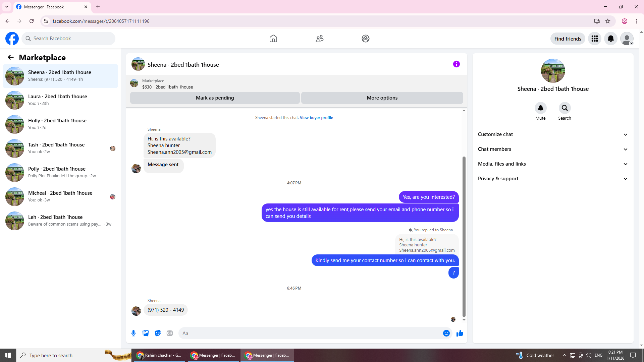This screenshot has width=644, height=362.
Task: Open the Facebook menu grid icon
Action: 595,39
